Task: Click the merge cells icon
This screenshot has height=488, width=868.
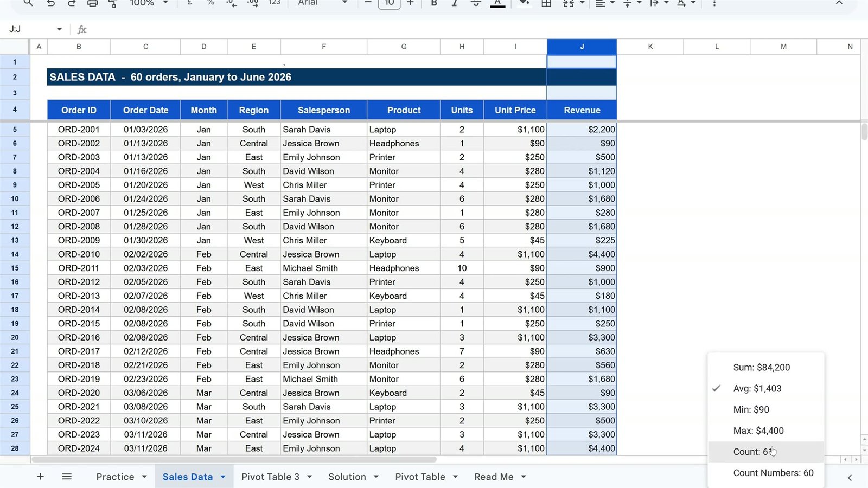Action: 568,3
